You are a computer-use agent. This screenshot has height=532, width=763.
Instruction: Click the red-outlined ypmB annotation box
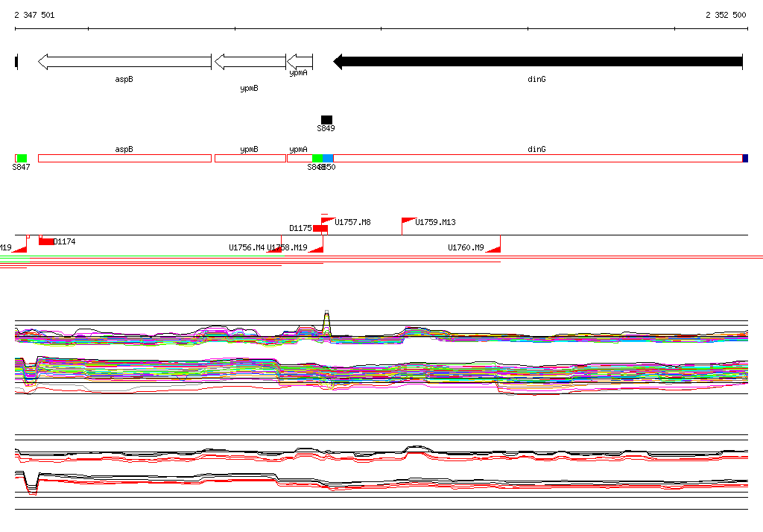click(250, 158)
